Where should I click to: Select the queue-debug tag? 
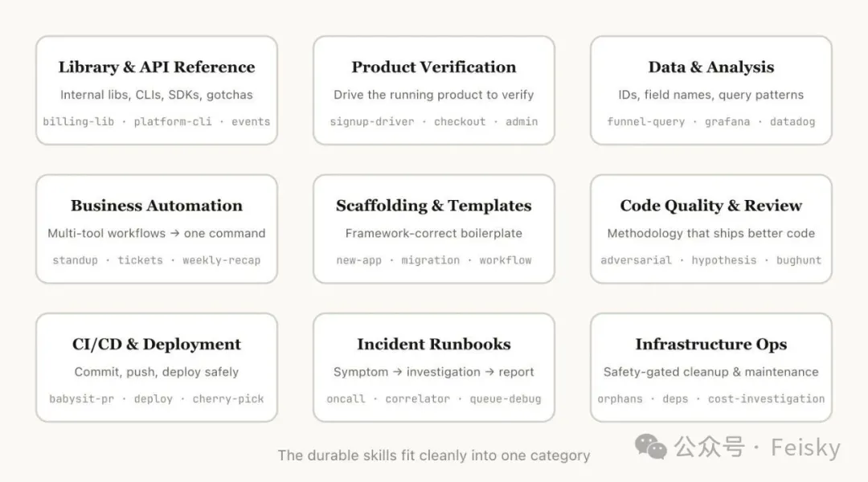pyautogui.click(x=506, y=399)
